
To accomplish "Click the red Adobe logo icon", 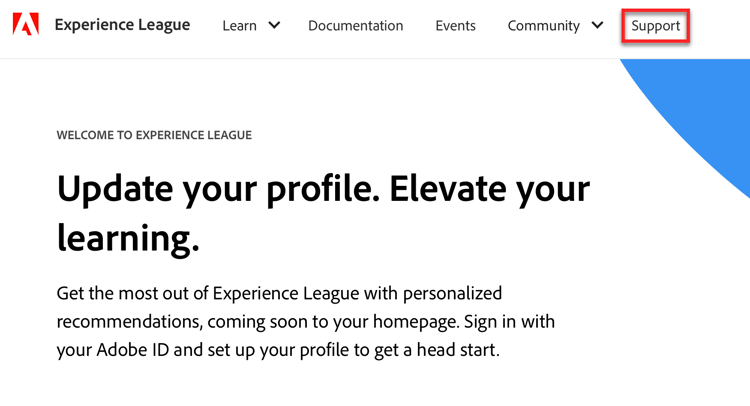I will point(26,25).
